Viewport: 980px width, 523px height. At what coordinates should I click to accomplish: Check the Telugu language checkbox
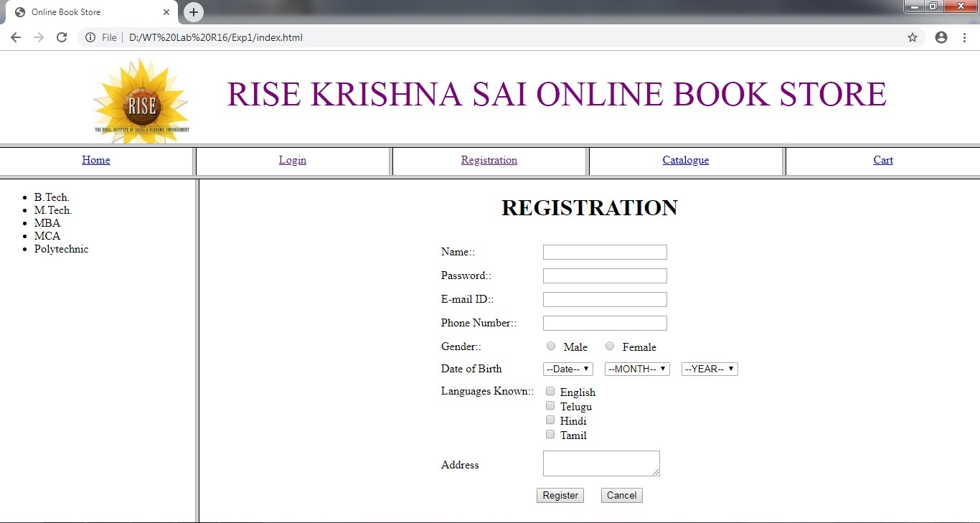click(x=550, y=405)
